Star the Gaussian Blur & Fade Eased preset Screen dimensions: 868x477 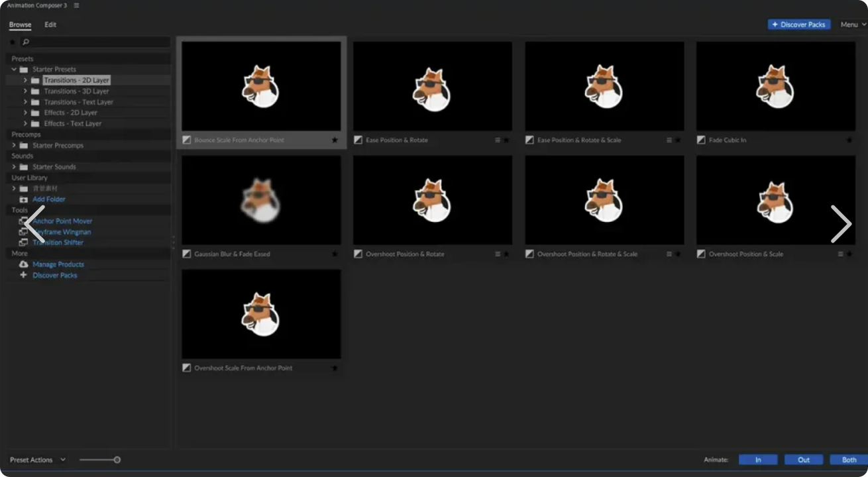tap(335, 254)
